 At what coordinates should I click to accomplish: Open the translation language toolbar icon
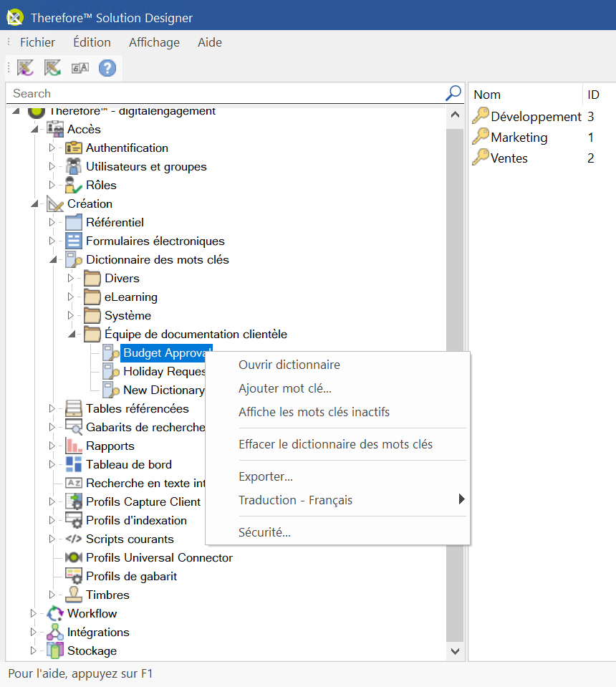pos(80,68)
